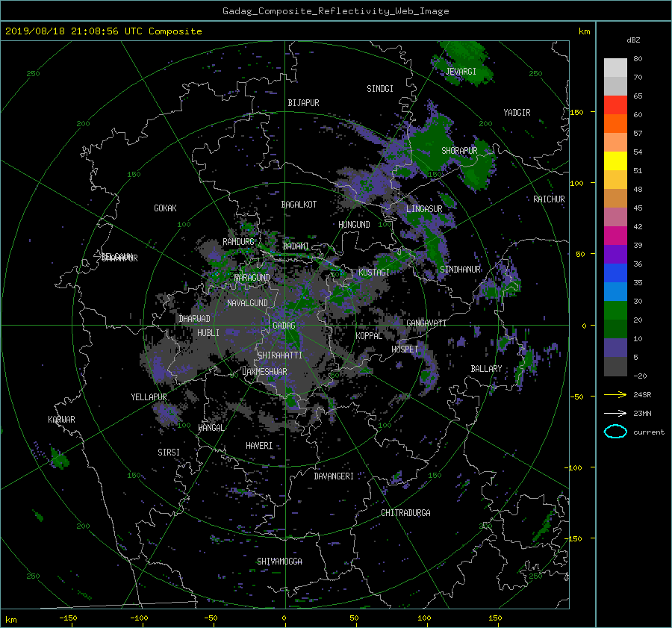Click the green echo cell near Karwar coast
This screenshot has height=628, width=672.
pos(59,458)
